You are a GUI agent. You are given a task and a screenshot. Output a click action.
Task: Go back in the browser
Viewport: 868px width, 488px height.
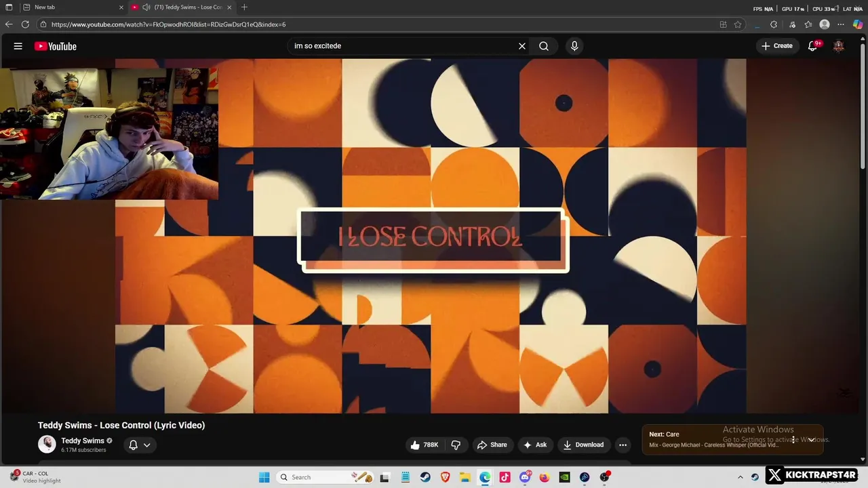[9, 24]
